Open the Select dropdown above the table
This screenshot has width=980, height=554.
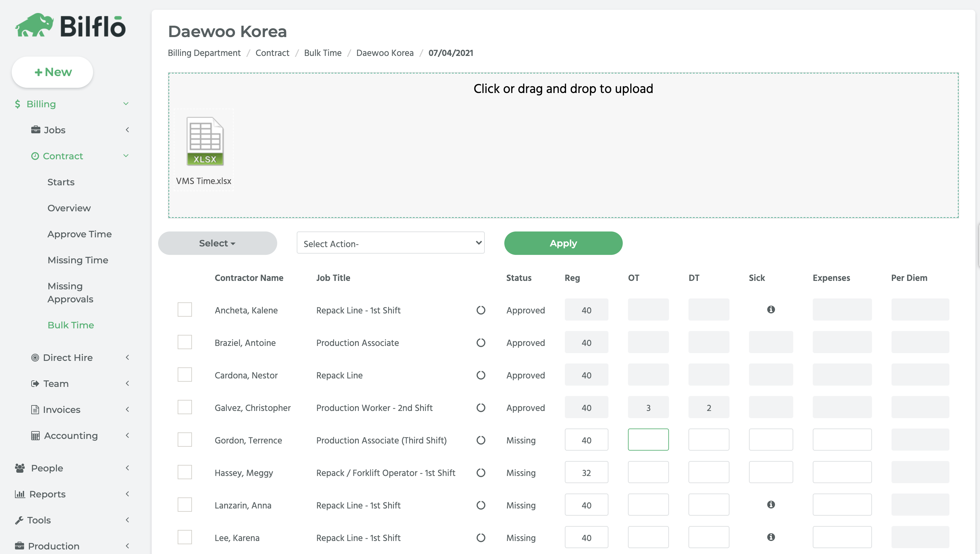(217, 243)
